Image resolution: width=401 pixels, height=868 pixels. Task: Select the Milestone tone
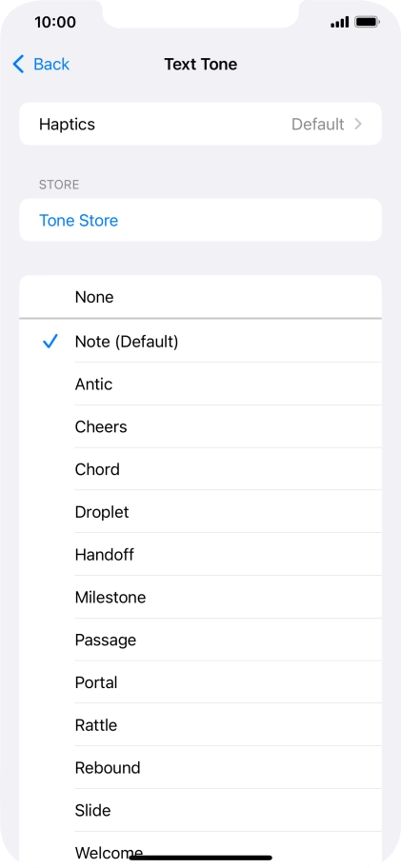(x=200, y=598)
